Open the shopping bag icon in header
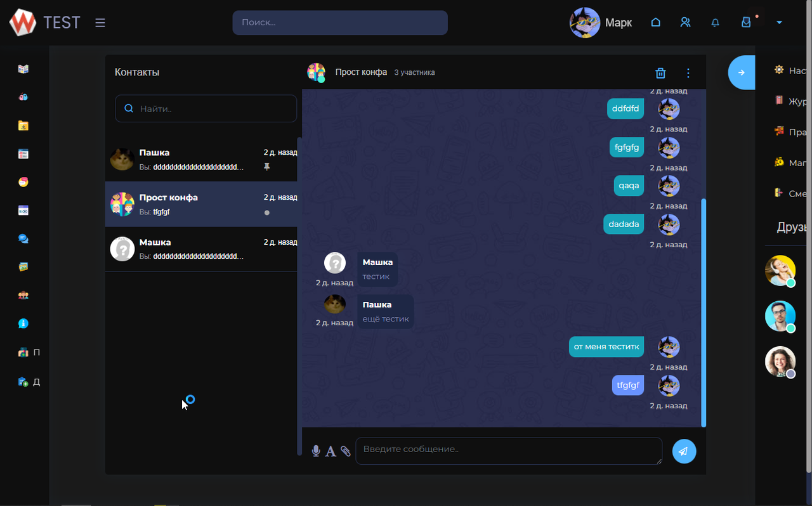812x506 pixels. click(x=747, y=22)
